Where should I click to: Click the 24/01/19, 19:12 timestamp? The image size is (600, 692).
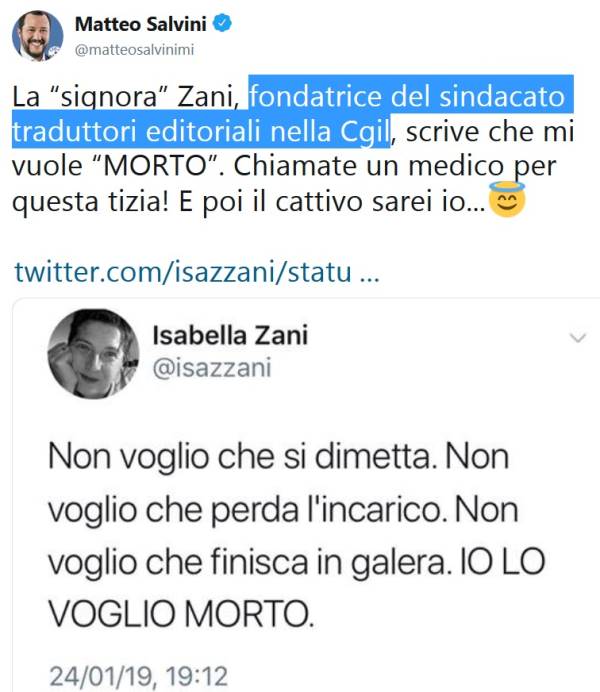click(x=139, y=676)
